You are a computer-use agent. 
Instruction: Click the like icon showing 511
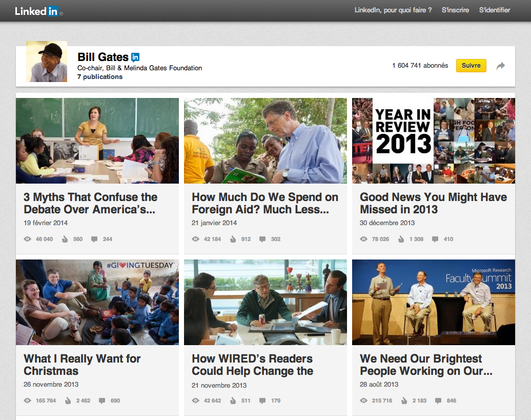coord(233,401)
